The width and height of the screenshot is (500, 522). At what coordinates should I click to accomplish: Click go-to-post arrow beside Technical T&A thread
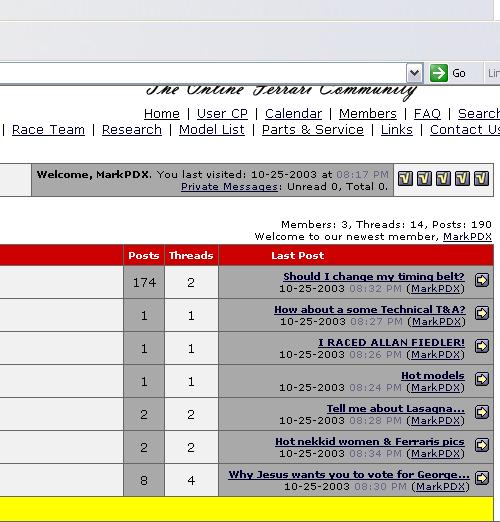point(482,313)
